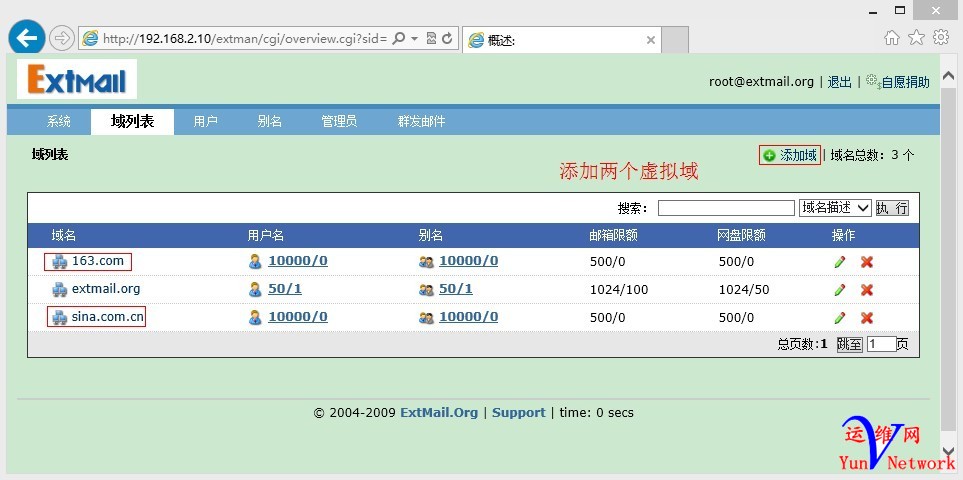Edit extmail.org with pencil icon
Image resolution: width=963 pixels, height=480 pixels.
click(840, 290)
